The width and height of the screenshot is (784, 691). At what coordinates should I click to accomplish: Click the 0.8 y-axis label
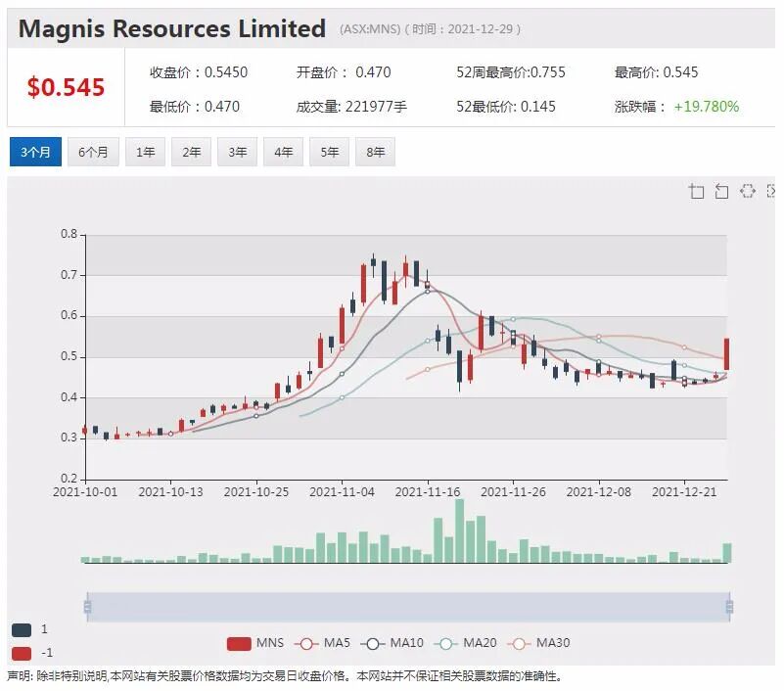tap(69, 234)
